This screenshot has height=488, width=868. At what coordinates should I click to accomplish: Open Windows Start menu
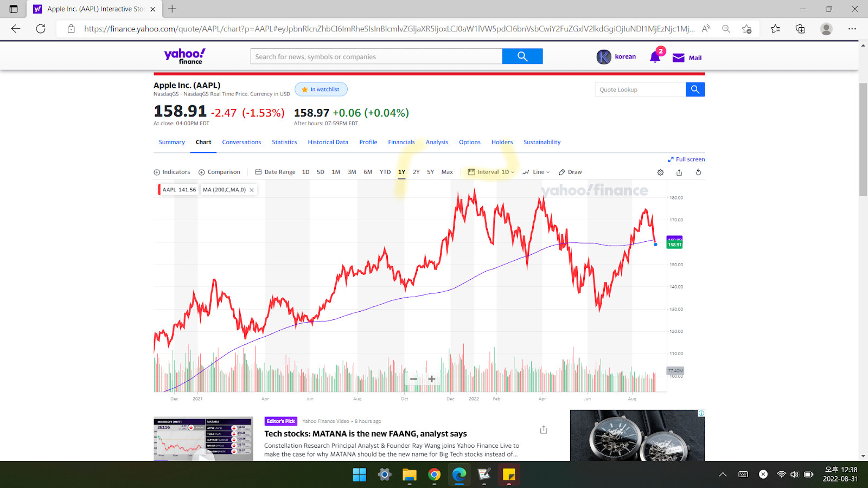pyautogui.click(x=360, y=474)
